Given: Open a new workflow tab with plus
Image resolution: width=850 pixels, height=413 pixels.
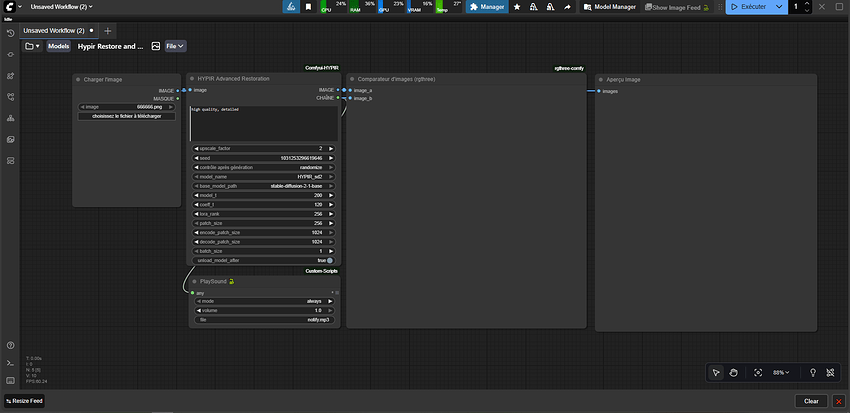Looking at the screenshot, I should (x=108, y=31).
